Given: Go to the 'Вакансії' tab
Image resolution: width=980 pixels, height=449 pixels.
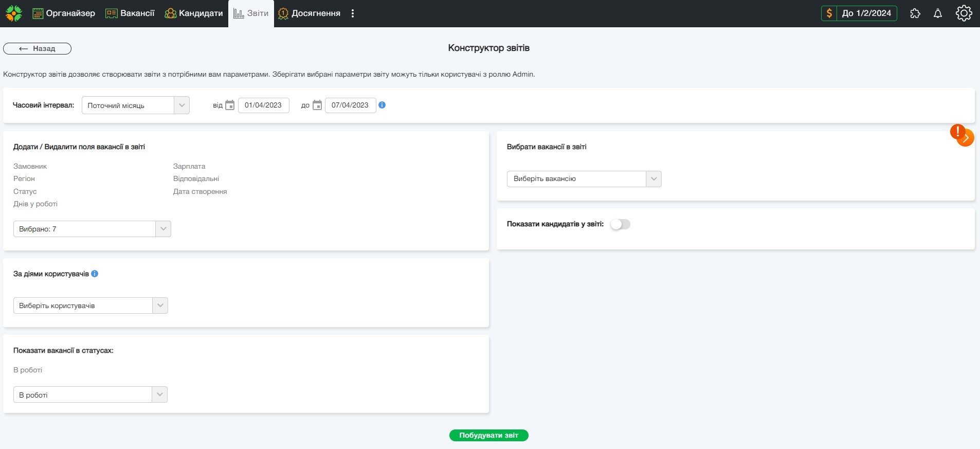Looking at the screenshot, I should 130,13.
